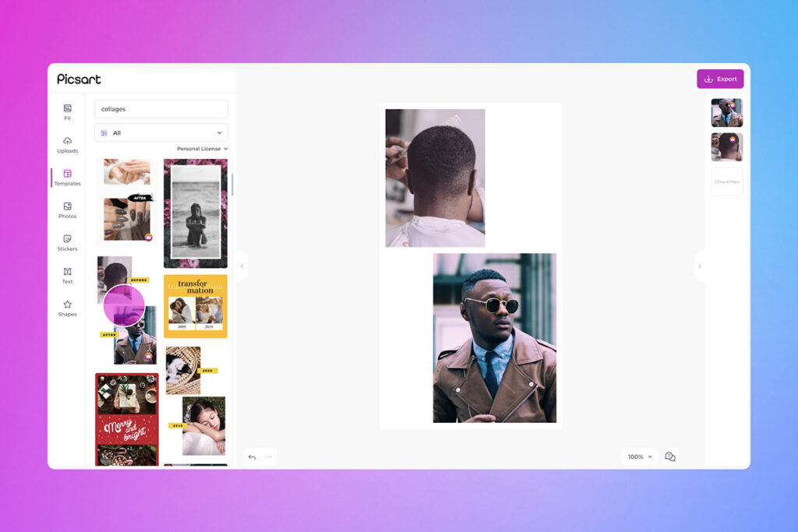Open the Shapes panel

point(67,308)
